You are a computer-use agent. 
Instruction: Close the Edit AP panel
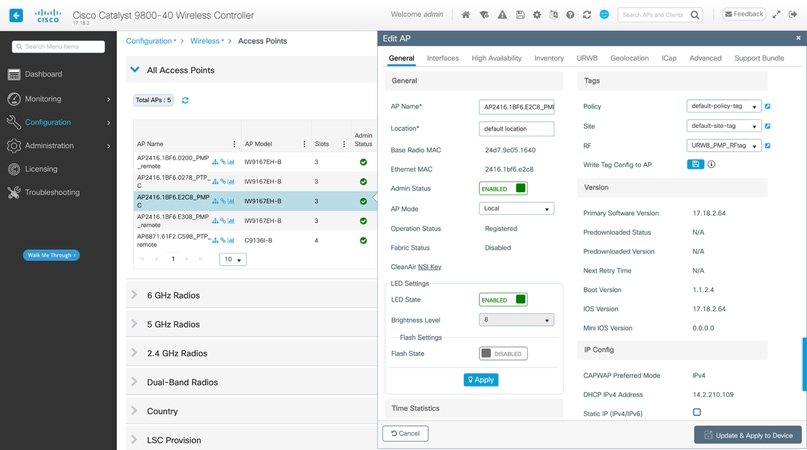click(798, 38)
